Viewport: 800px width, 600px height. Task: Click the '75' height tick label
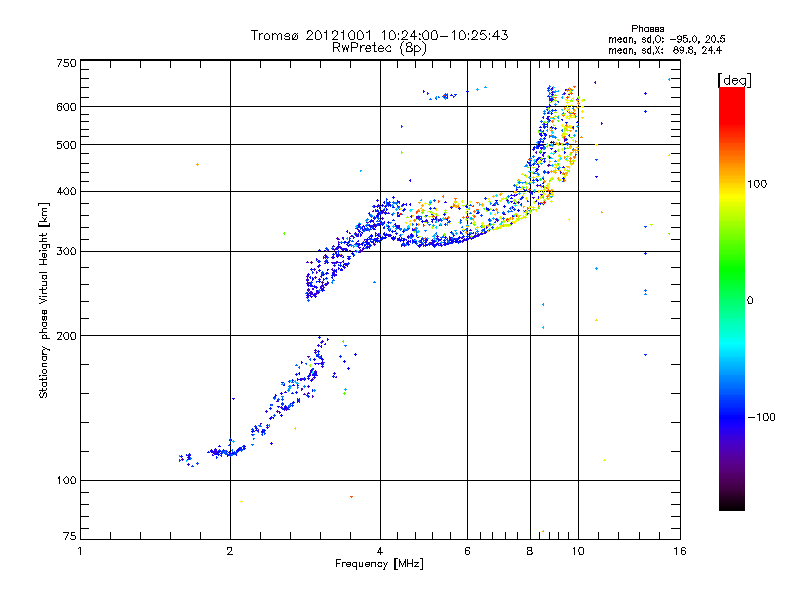click(x=69, y=536)
